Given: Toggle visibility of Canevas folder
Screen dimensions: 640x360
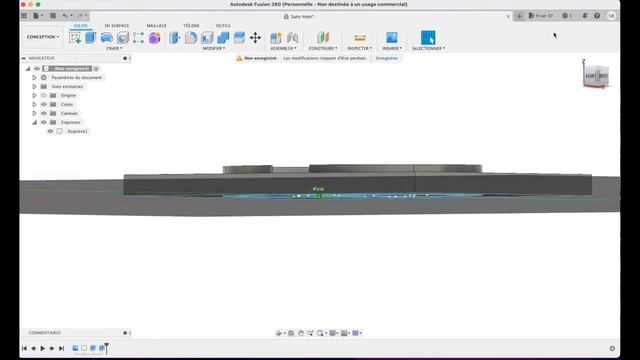Looking at the screenshot, I should pyautogui.click(x=44, y=113).
